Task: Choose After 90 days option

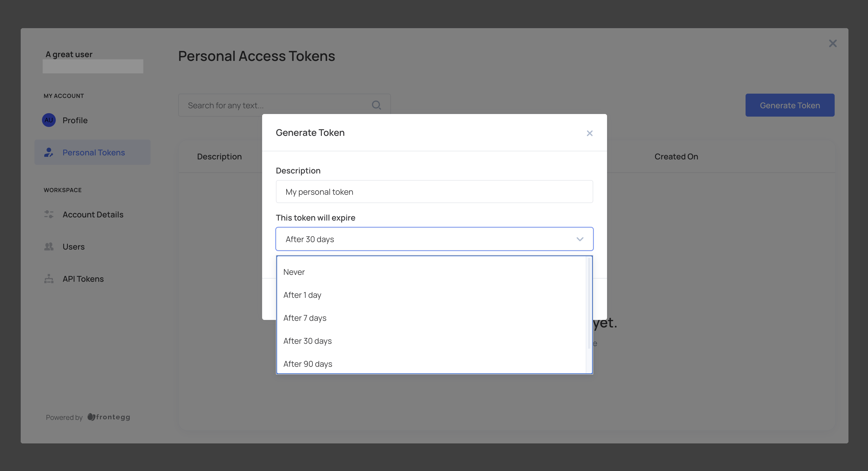Action: pyautogui.click(x=307, y=364)
